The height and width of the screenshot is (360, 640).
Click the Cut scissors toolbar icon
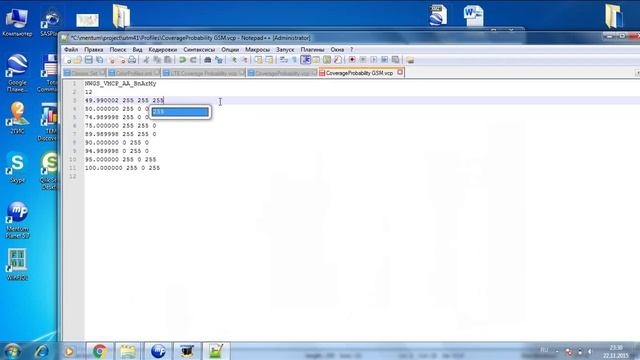pos(147,60)
